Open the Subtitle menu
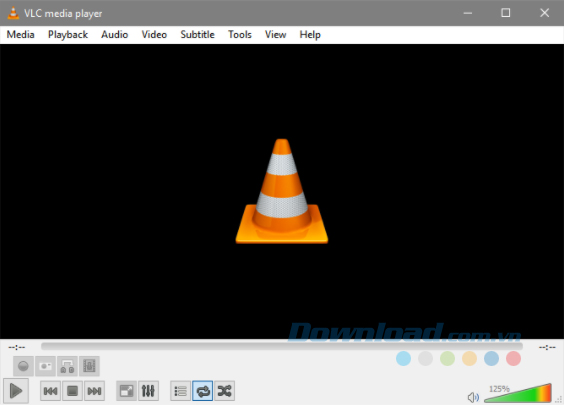564x405 pixels. click(x=197, y=35)
